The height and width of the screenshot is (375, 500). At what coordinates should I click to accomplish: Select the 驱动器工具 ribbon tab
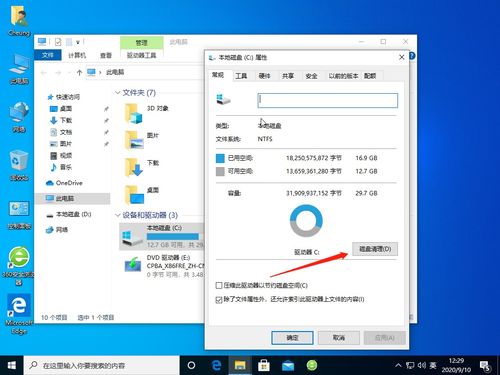coord(142,55)
